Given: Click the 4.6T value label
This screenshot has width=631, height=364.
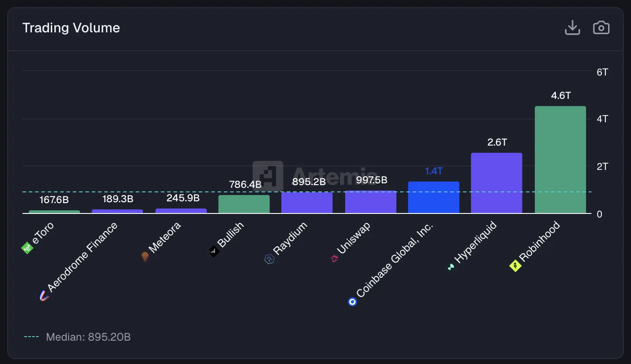Looking at the screenshot, I should click(560, 96).
